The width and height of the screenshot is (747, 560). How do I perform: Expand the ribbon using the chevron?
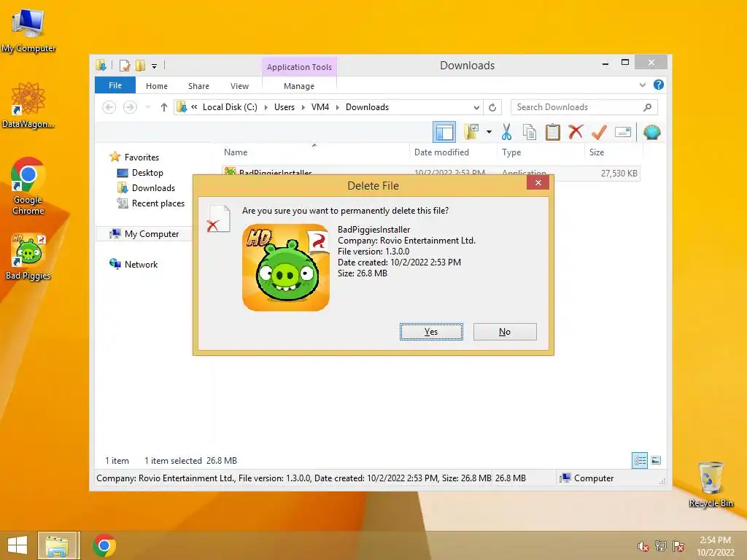(x=642, y=85)
